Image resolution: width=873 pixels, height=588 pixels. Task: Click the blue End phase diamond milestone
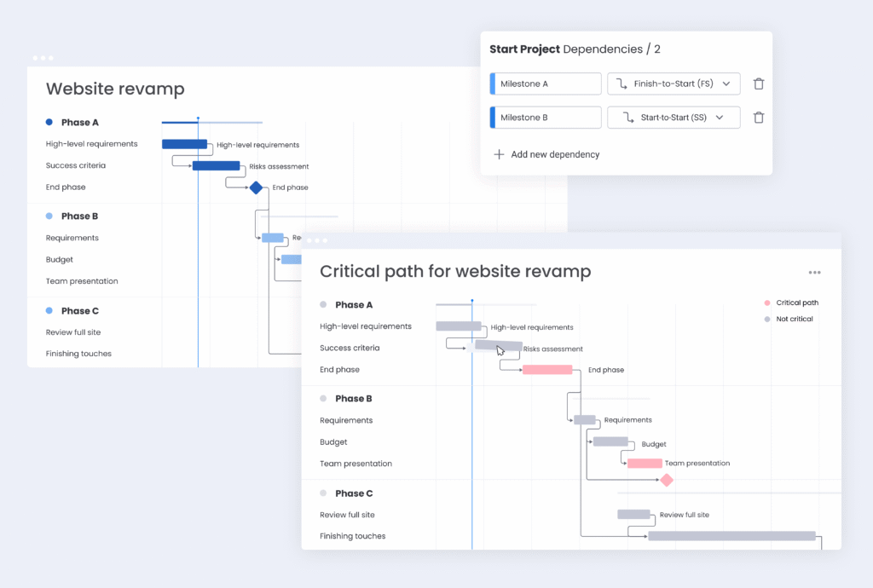pyautogui.click(x=255, y=187)
